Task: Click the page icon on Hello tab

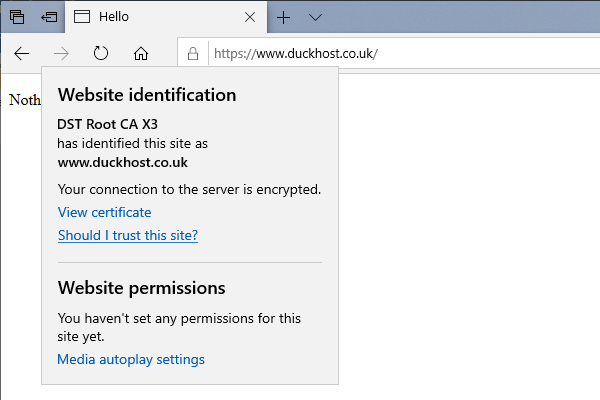Action: click(82, 17)
